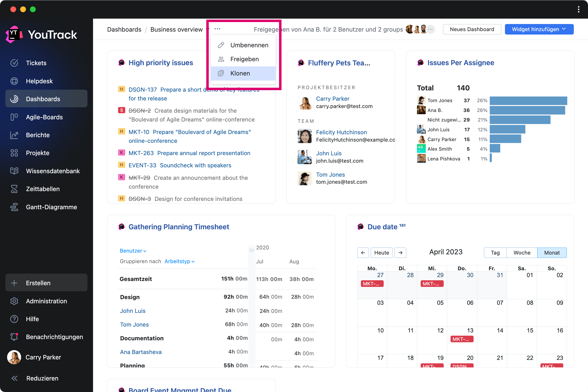Screen dimensions: 588x392
Task: Choose Klonen from dashboard menu
Action: point(240,73)
